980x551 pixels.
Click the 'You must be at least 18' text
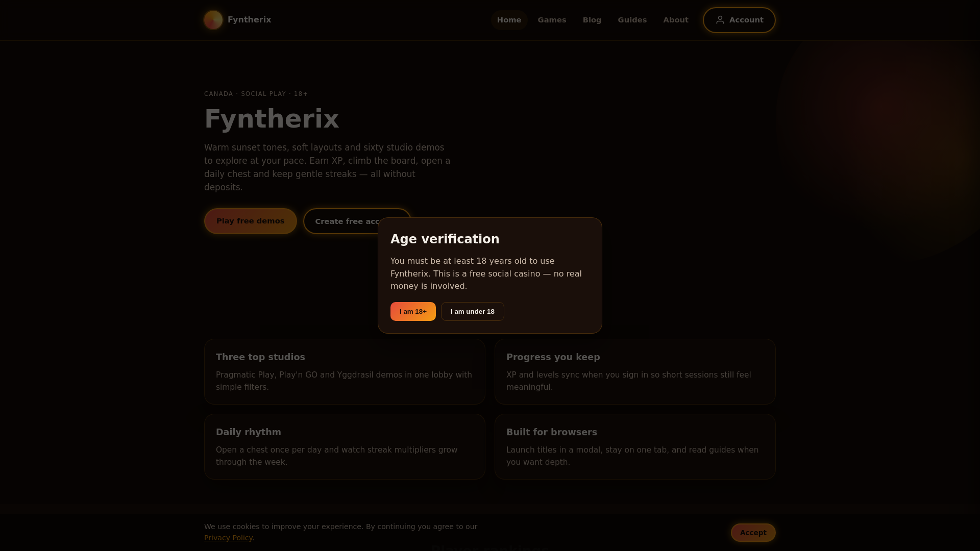coord(486,273)
